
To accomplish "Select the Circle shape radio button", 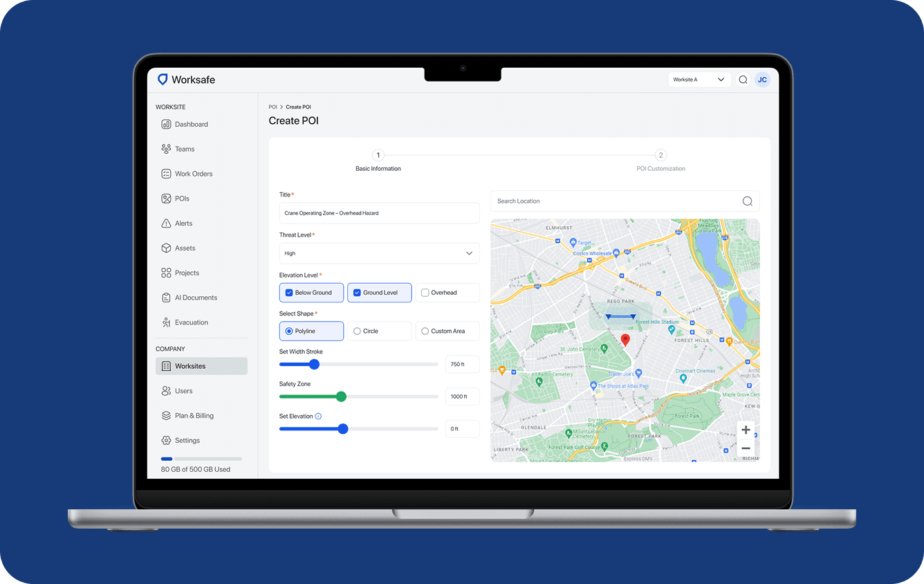I will click(x=357, y=331).
